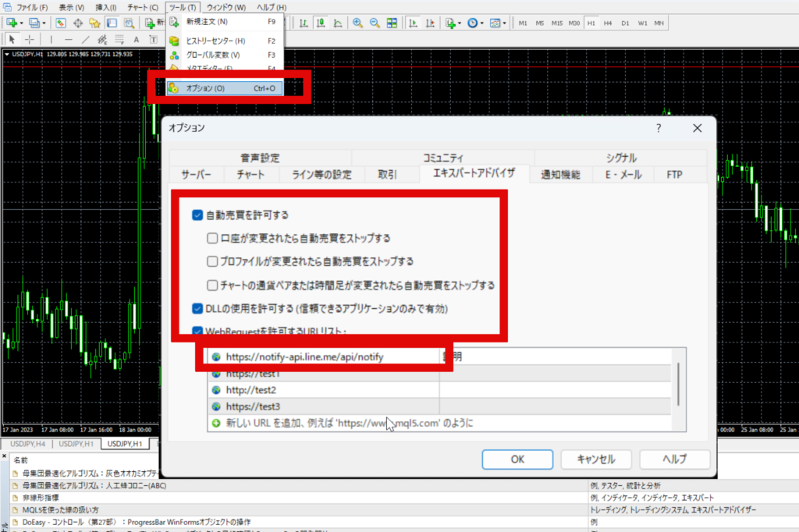Click the ヘルプ button in the dialog
This screenshot has height=532, width=799.
(675, 459)
